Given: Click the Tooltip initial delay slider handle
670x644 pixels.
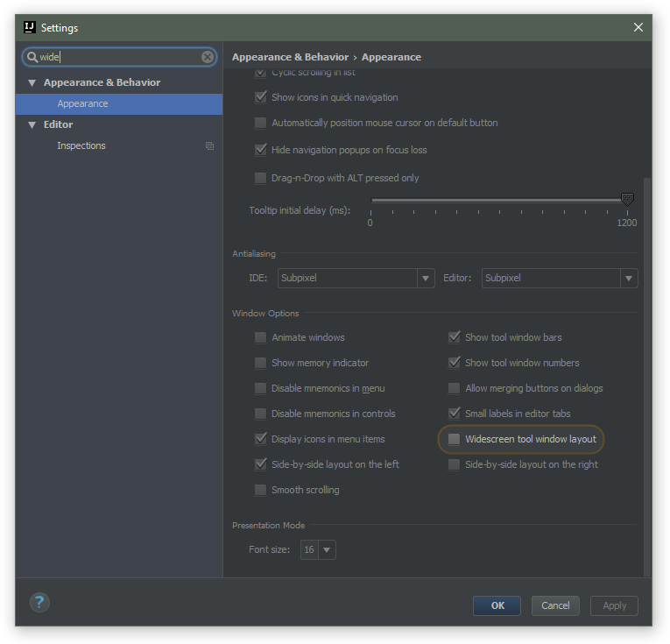Looking at the screenshot, I should [x=627, y=200].
